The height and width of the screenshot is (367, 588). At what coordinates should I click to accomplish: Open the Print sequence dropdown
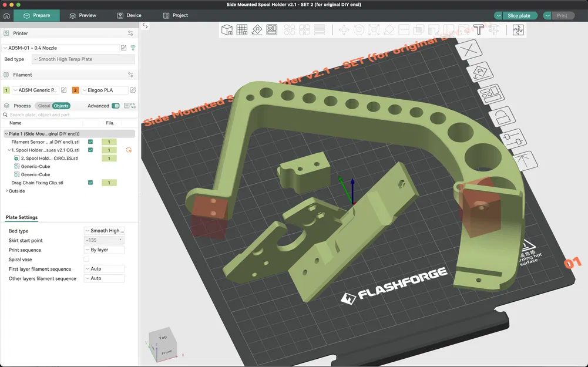click(104, 250)
